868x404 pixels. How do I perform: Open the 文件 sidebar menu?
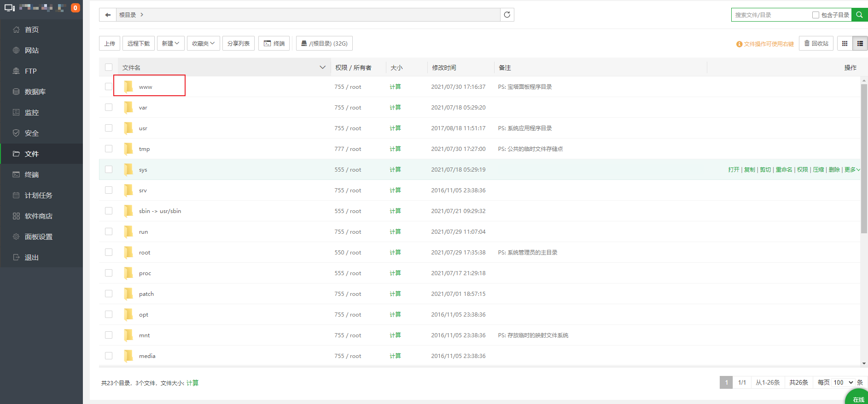pyautogui.click(x=41, y=154)
